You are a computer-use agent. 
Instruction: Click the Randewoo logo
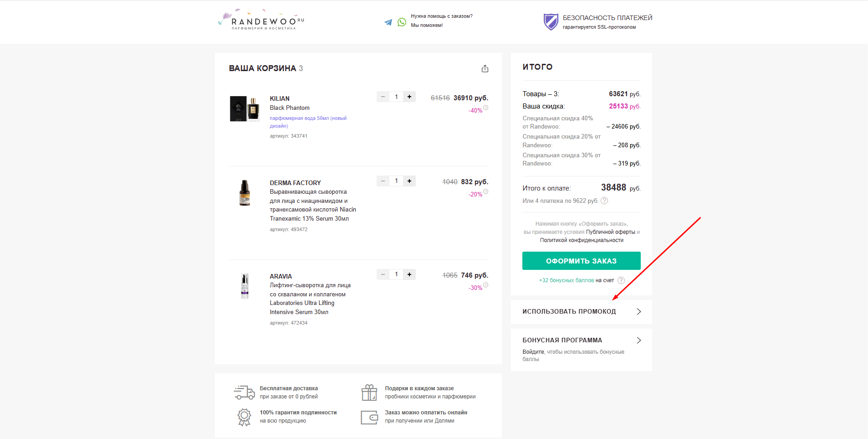(261, 21)
